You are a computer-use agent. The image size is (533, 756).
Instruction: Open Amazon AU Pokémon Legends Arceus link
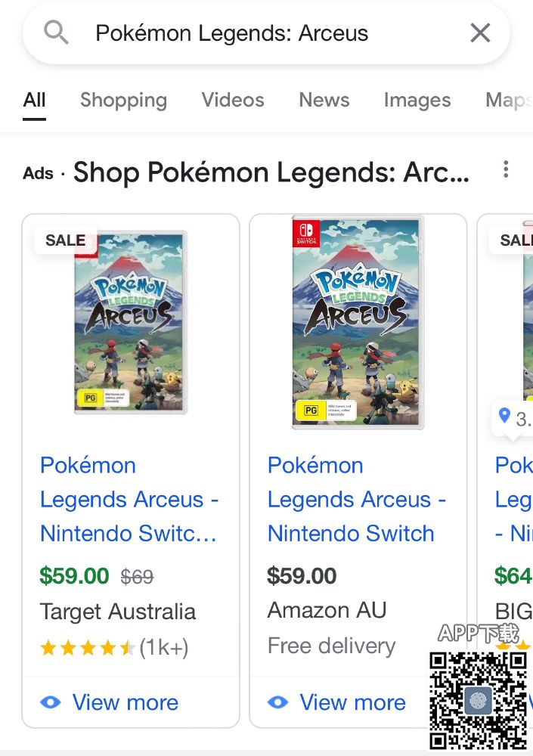click(x=356, y=499)
